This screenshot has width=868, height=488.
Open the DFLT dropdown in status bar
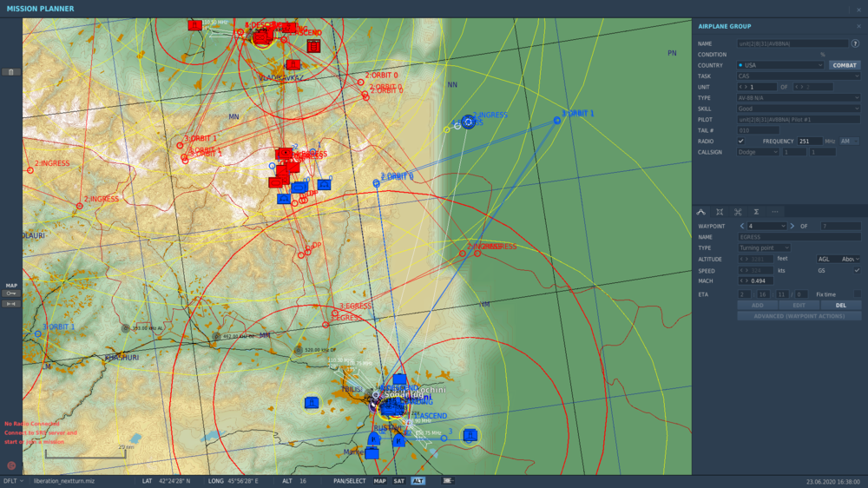click(x=13, y=481)
